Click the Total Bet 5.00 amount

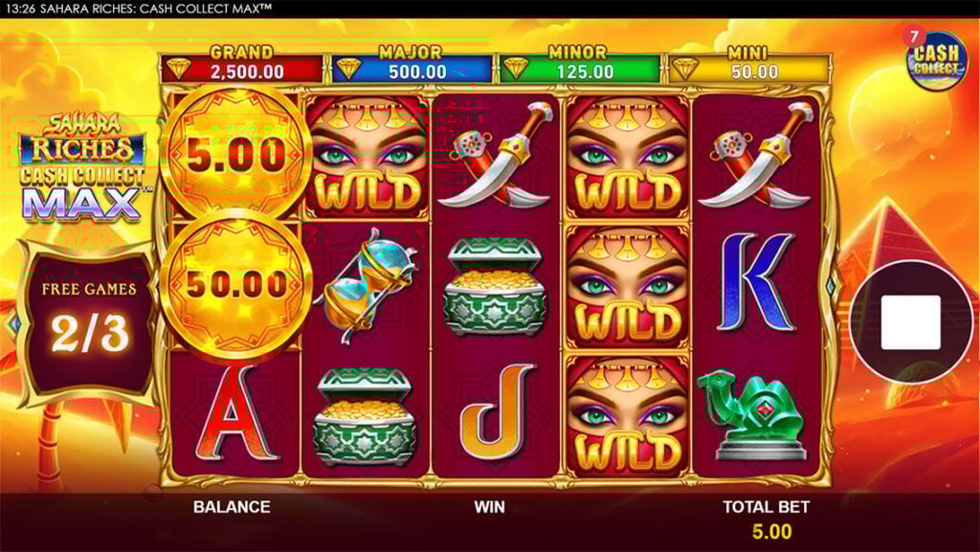tap(771, 531)
